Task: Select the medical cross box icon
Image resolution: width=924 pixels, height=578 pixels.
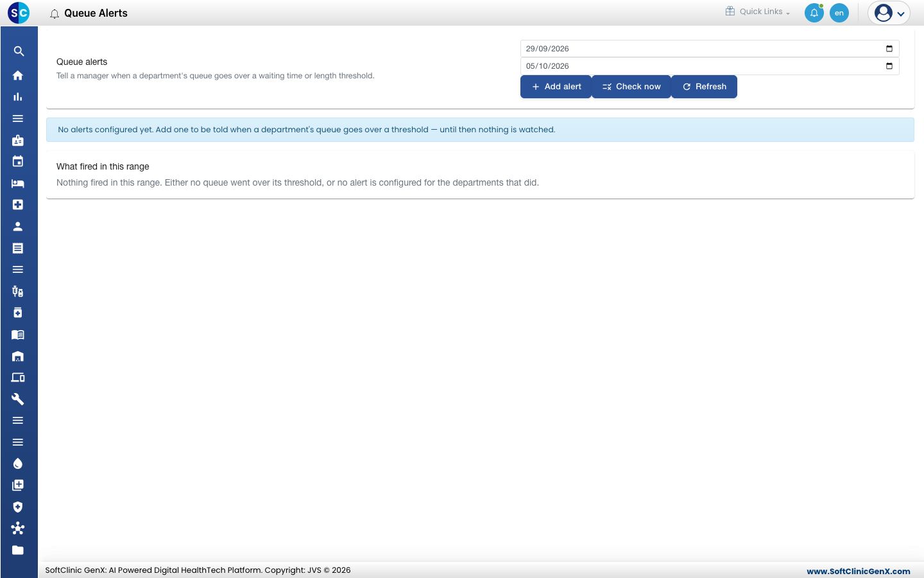Action: [x=18, y=204]
